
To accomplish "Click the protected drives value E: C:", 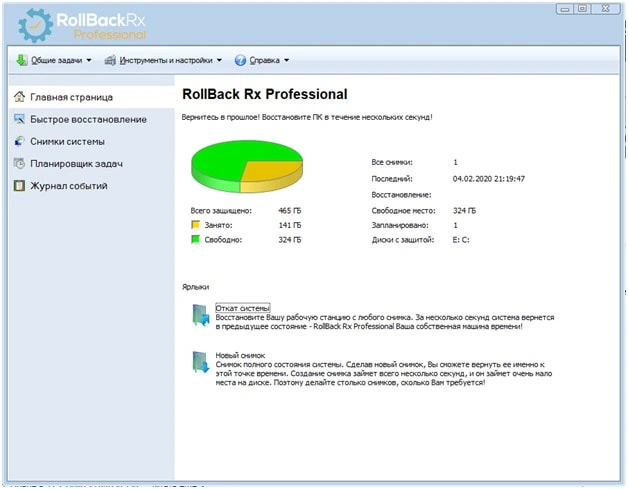I will [x=461, y=240].
